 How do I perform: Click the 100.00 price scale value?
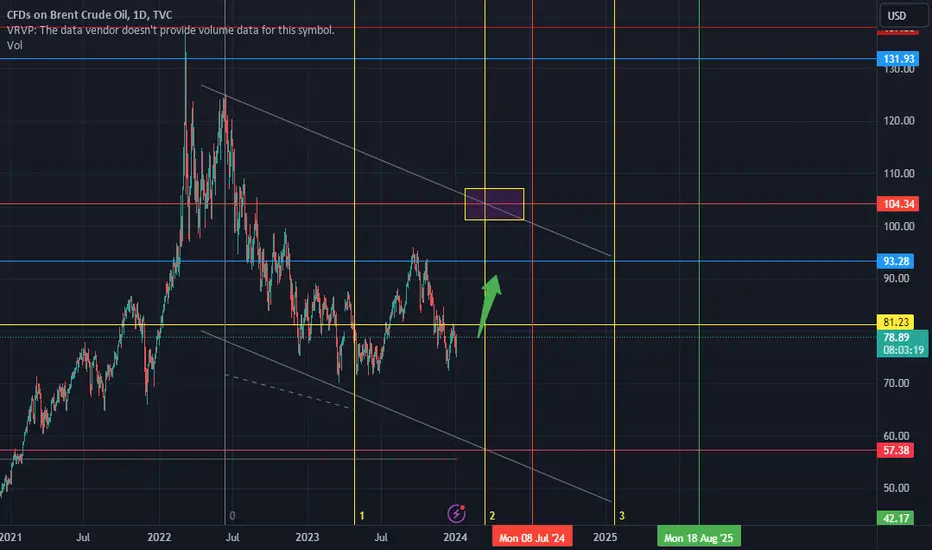tap(899, 226)
